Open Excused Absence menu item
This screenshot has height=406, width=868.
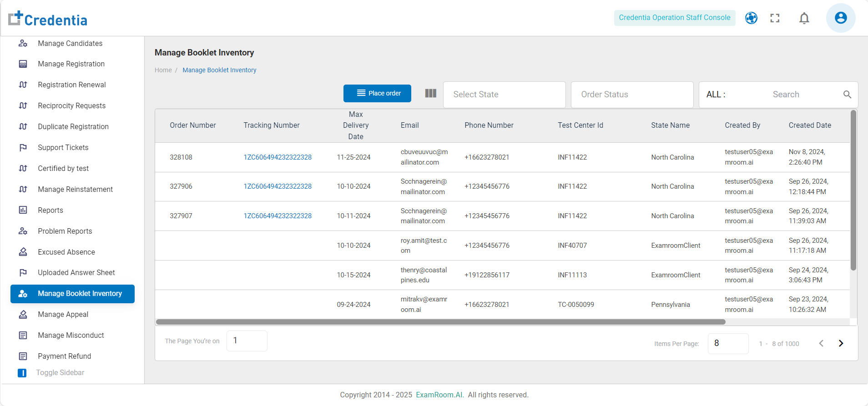[x=66, y=252]
